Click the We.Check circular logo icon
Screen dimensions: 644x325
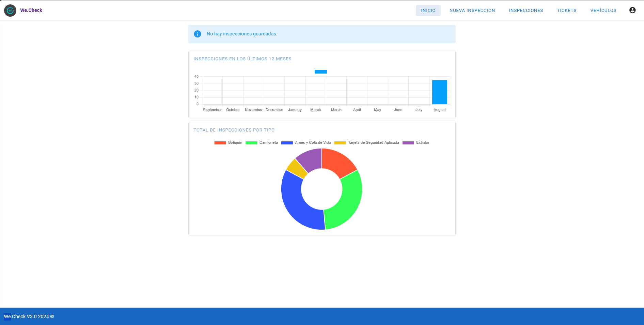tap(10, 11)
